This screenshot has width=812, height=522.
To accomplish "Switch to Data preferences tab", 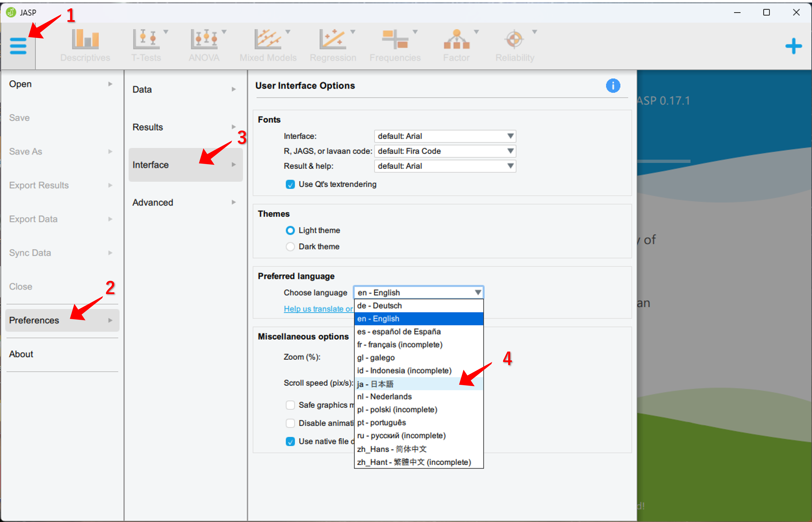I will point(185,89).
